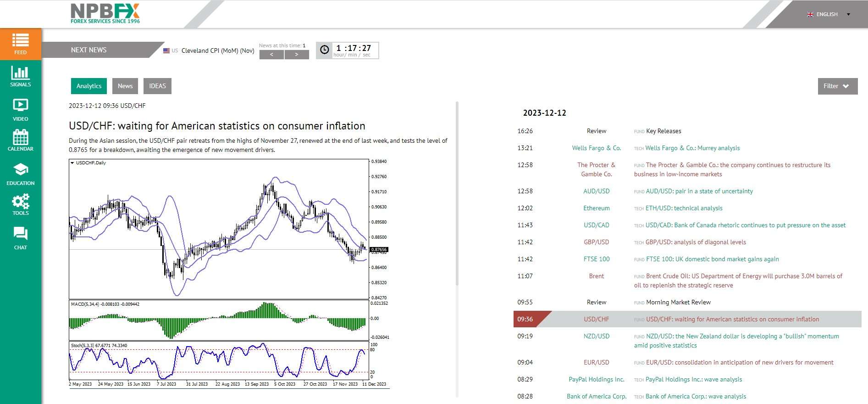Image resolution: width=868 pixels, height=404 pixels.
Task: Click the UK flag language icon
Action: click(x=810, y=14)
